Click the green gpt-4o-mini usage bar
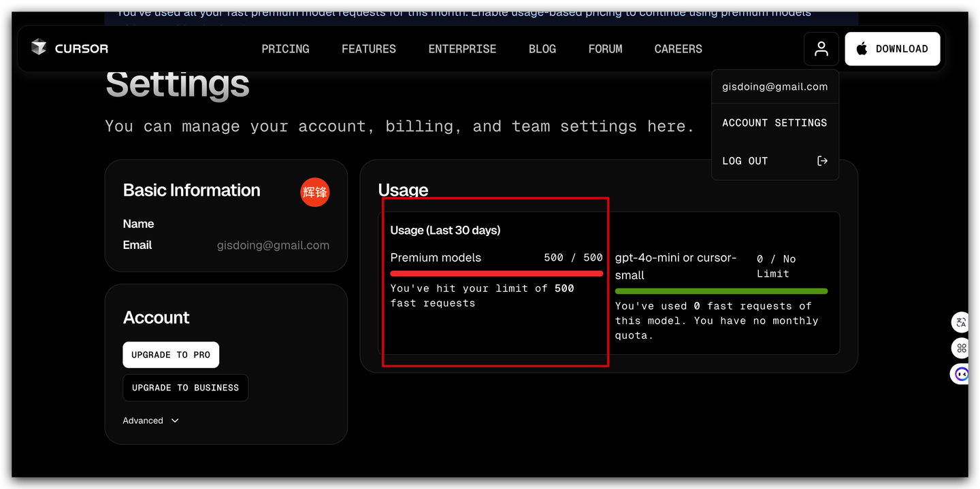 [x=721, y=291]
